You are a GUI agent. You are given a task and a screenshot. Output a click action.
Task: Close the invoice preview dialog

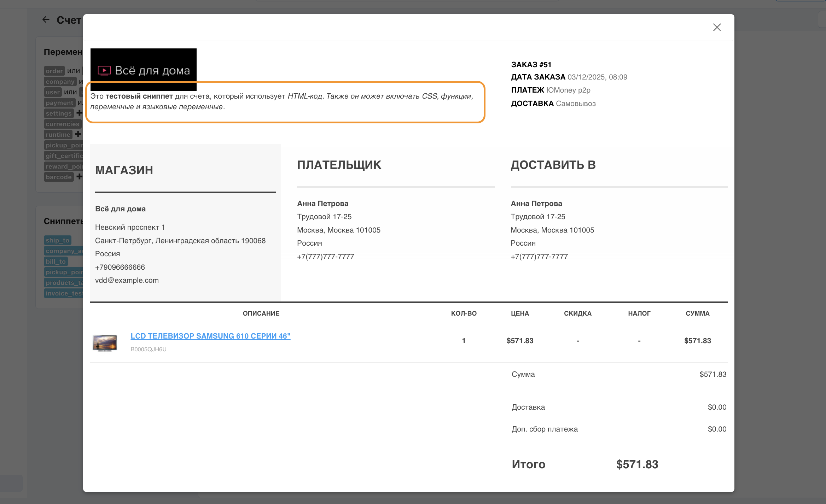(717, 27)
